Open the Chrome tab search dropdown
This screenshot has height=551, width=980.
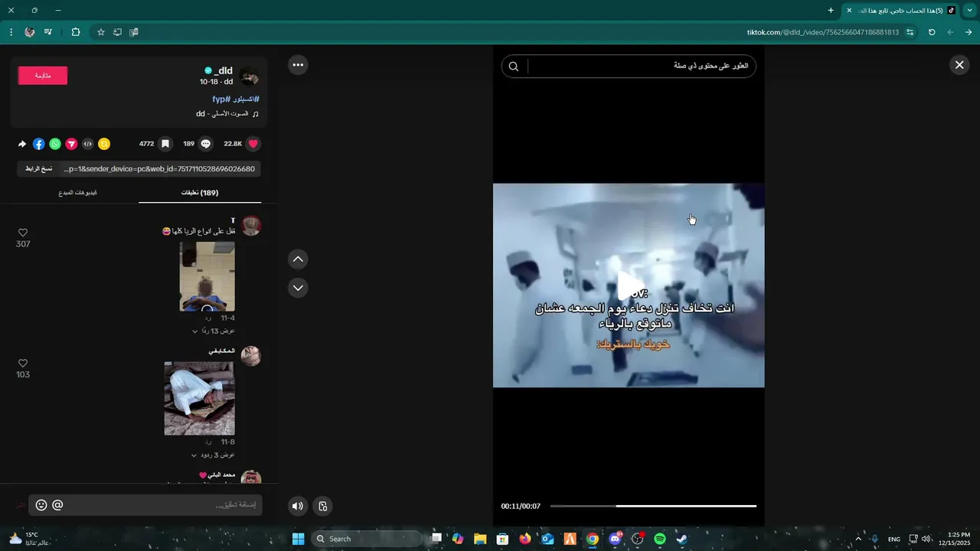(969, 11)
